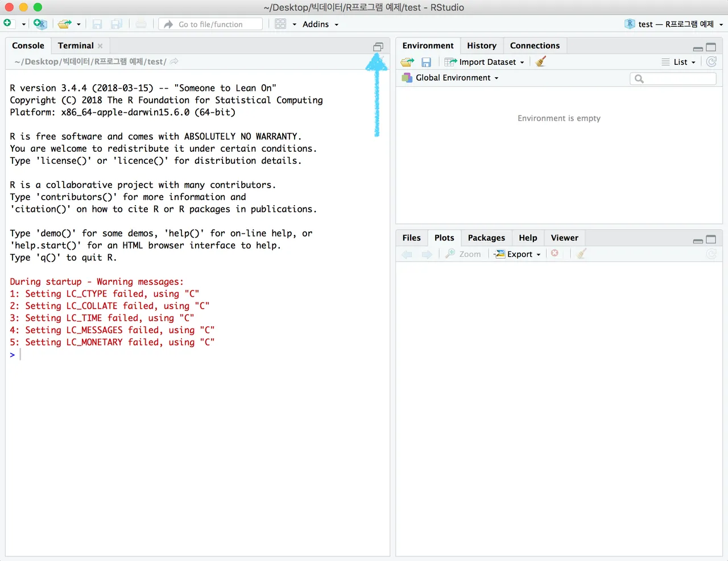Click the Environment refresh icon

point(711,61)
